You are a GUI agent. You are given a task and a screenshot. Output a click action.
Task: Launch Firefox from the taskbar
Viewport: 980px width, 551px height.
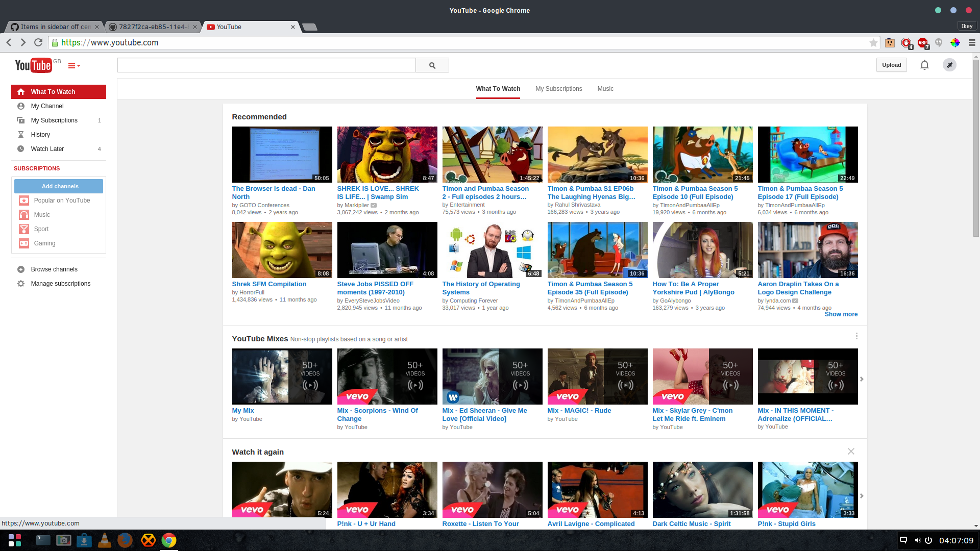tap(125, 540)
